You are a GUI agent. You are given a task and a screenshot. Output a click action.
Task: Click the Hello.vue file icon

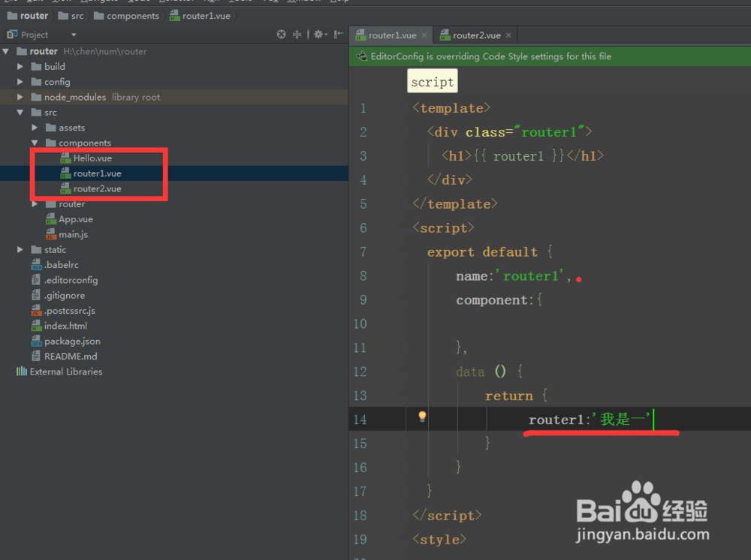coord(65,158)
